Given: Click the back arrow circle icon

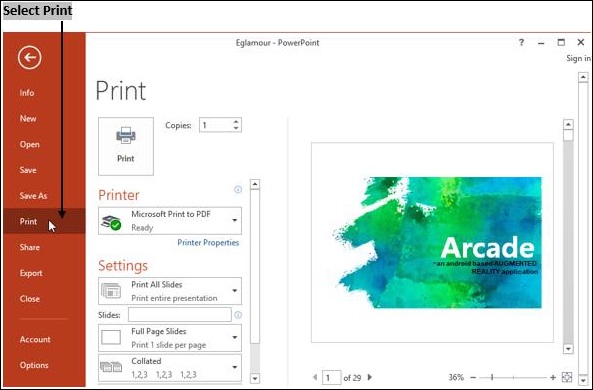Looking at the screenshot, I should 29,57.
